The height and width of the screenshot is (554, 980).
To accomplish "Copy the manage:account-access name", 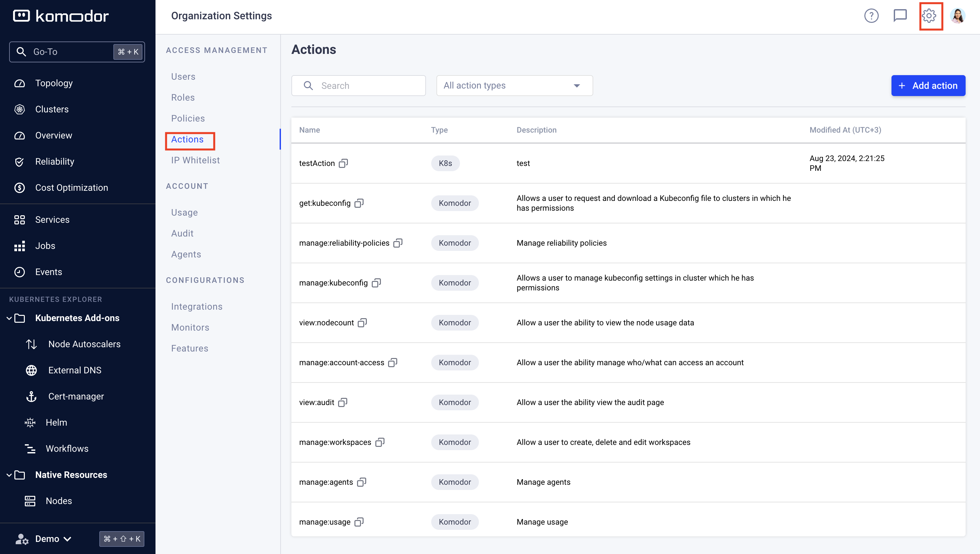I will point(393,363).
